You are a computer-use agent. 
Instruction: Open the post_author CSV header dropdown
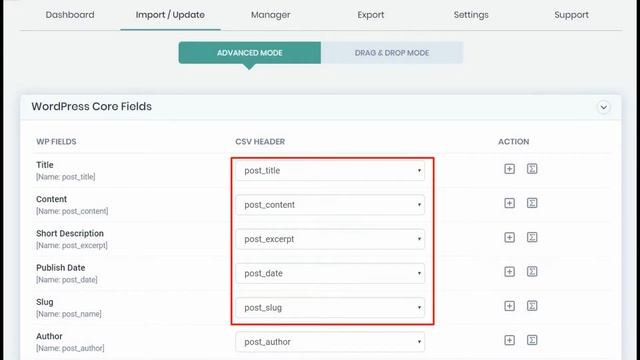tap(330, 342)
